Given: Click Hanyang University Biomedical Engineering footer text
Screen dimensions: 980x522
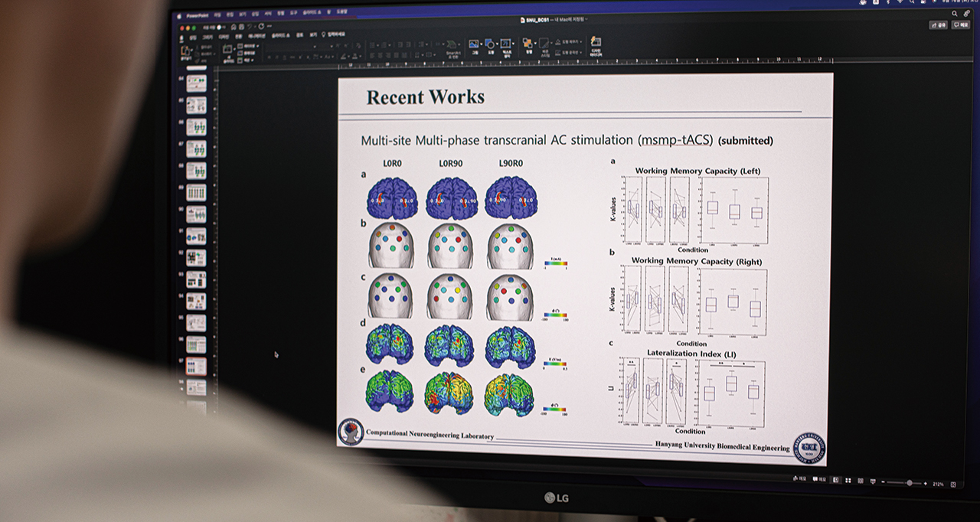Looking at the screenshot, I should pyautogui.click(x=722, y=447).
